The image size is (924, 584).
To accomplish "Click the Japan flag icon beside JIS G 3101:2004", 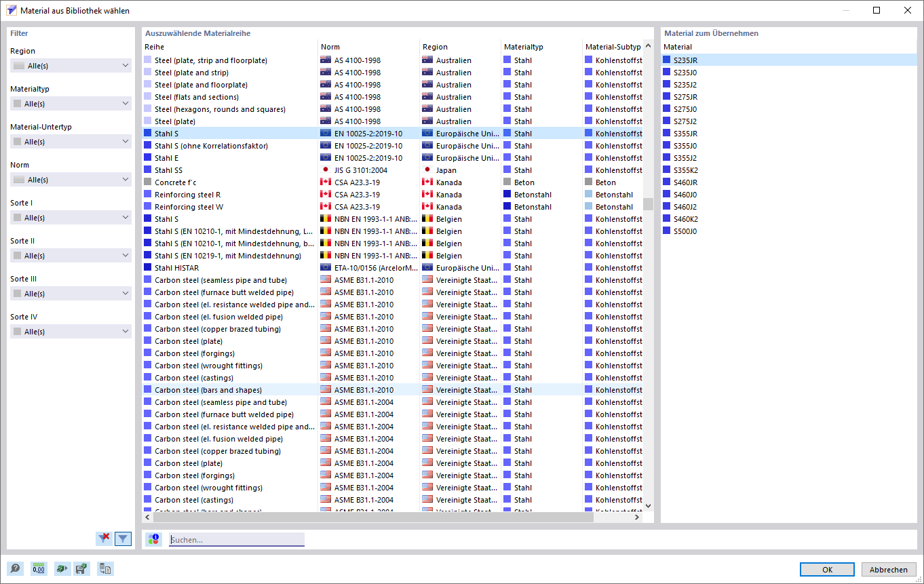I will click(326, 170).
